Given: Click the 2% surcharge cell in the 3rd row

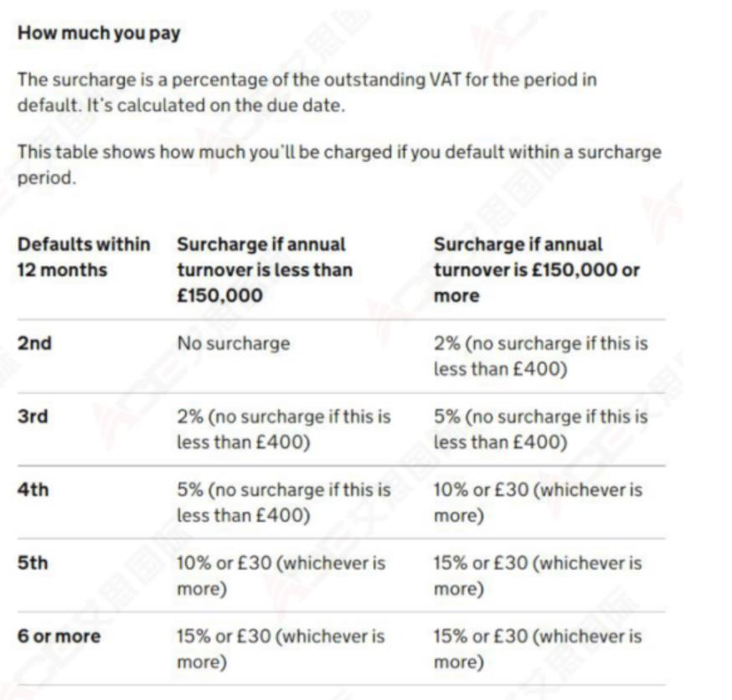Looking at the screenshot, I should tap(283, 430).
